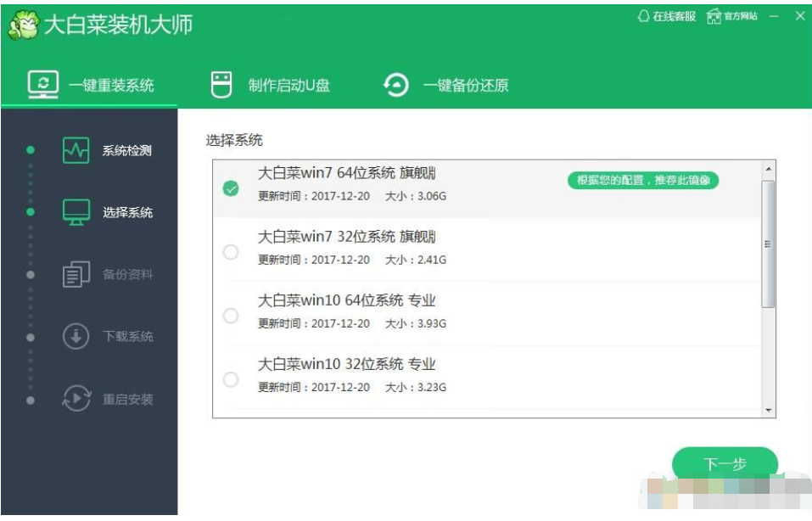Click the scrollbar down arrow
The image size is (812, 521).
[769, 411]
